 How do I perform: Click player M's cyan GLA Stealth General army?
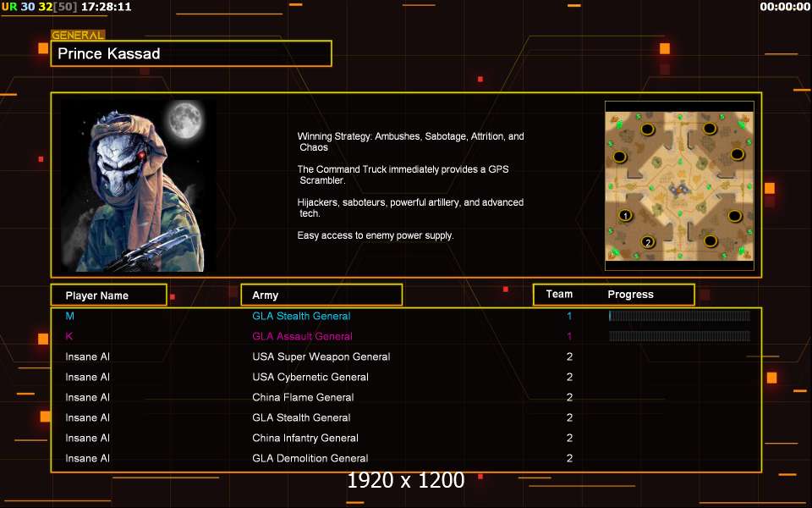301,316
